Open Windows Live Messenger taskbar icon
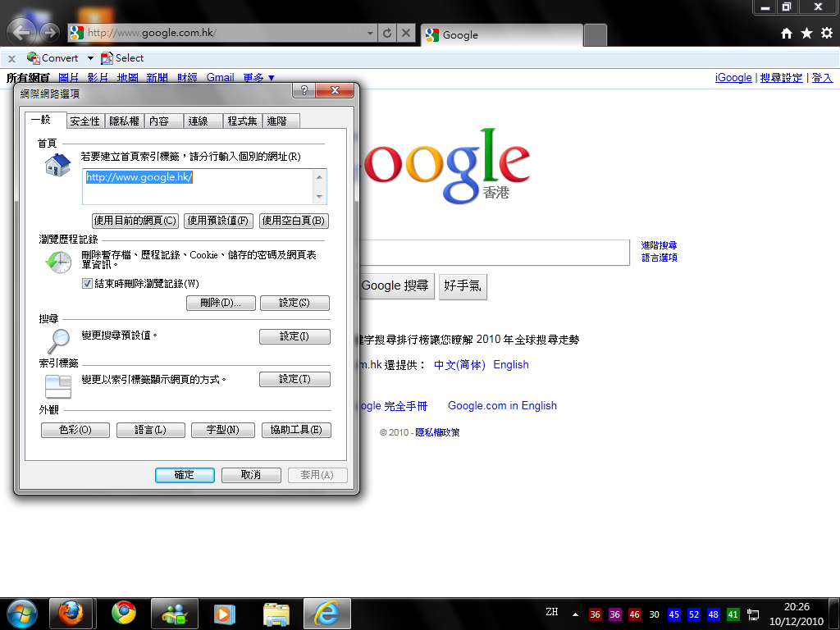 (x=175, y=614)
